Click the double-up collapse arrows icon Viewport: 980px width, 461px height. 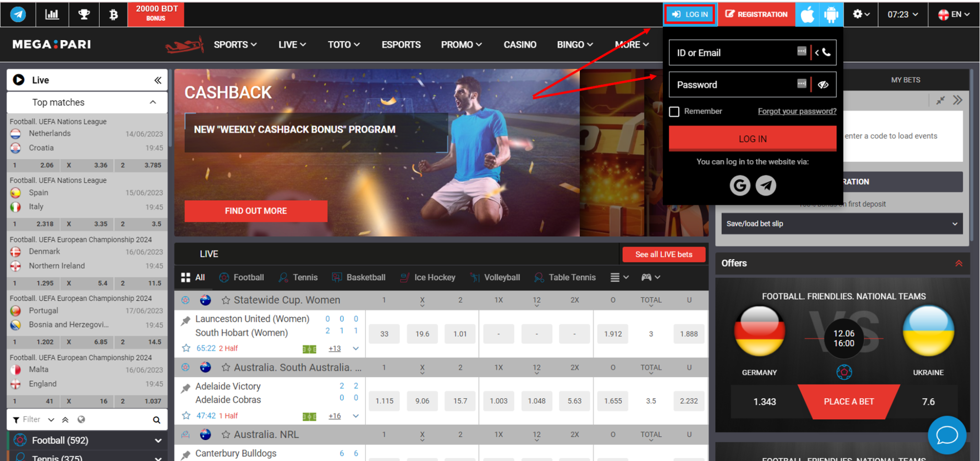click(65, 420)
